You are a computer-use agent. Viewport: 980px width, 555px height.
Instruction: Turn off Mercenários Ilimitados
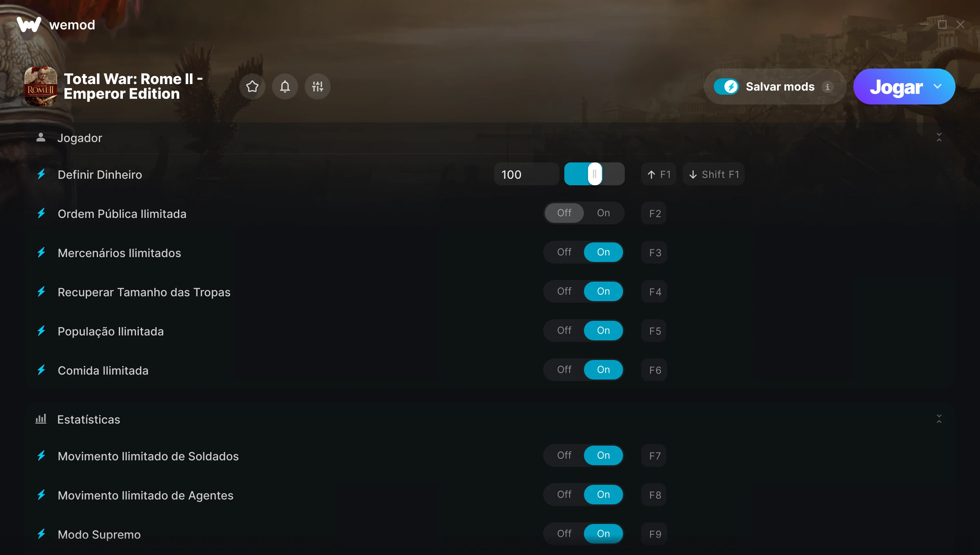click(564, 252)
